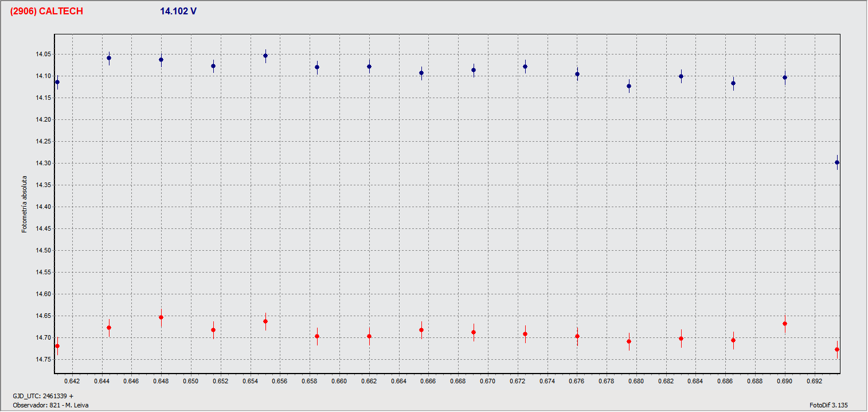Click the 0.642 time axis tick label
The height and width of the screenshot is (412, 868).
72,381
